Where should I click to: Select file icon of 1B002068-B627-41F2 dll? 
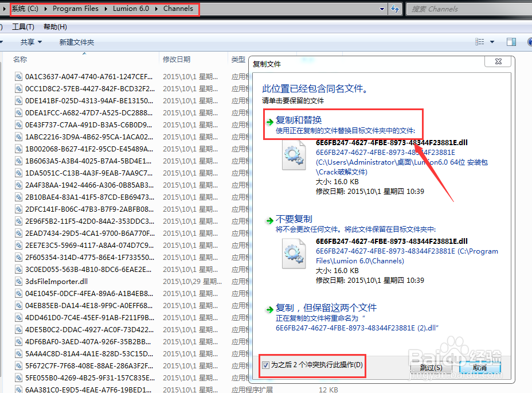(x=19, y=149)
